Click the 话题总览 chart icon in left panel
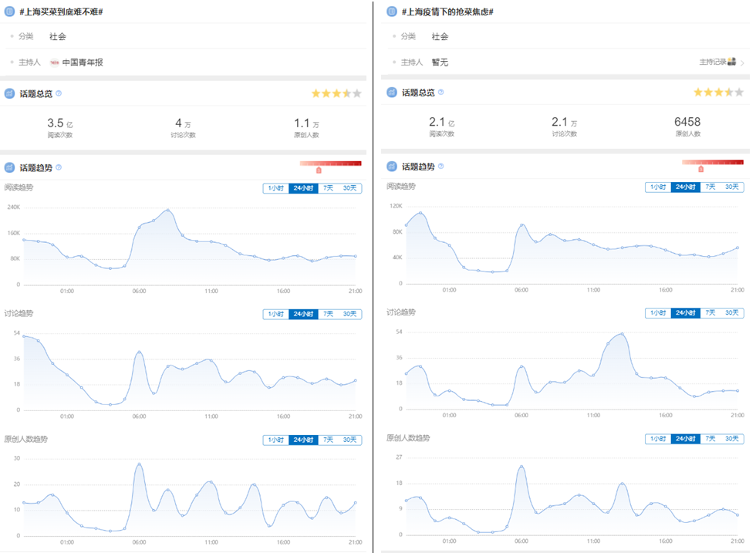The height and width of the screenshot is (553, 756). (x=9, y=93)
